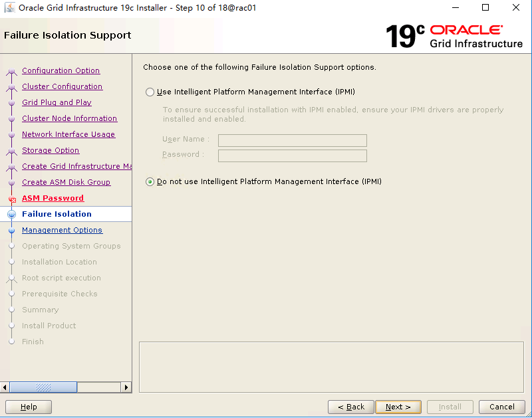Viewport: 532px width, 418px height.
Task: Select Use Intelligent Platform Management Interface radio
Action: click(150, 92)
